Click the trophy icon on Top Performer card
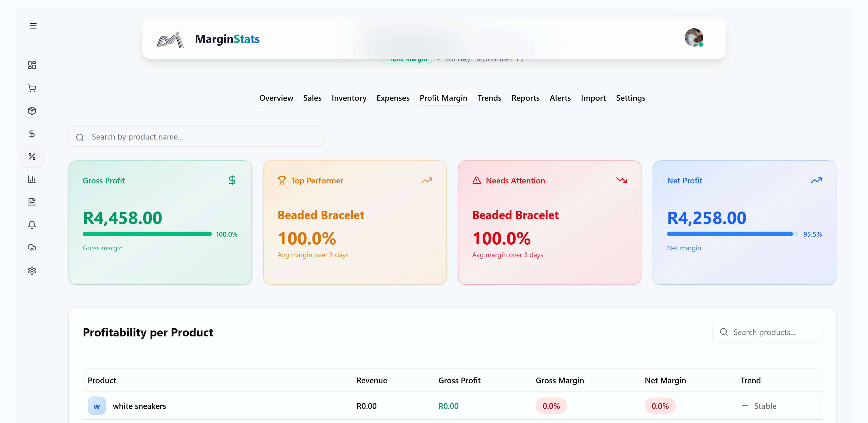868x423 pixels. 282,180
